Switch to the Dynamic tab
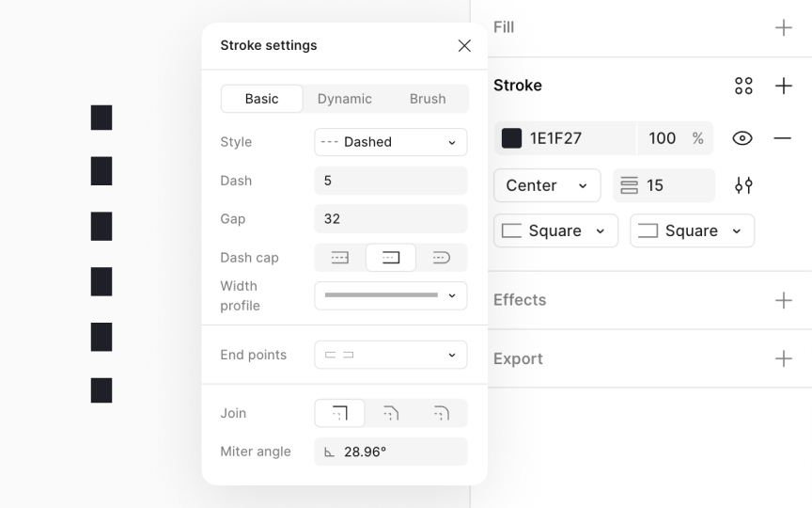812x508 pixels. click(344, 99)
